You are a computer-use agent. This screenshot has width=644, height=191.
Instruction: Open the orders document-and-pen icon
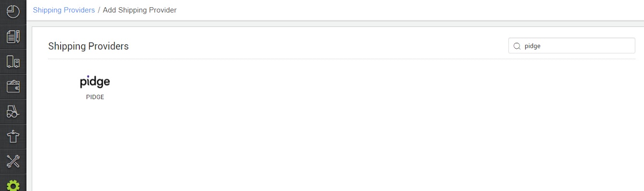(x=13, y=37)
